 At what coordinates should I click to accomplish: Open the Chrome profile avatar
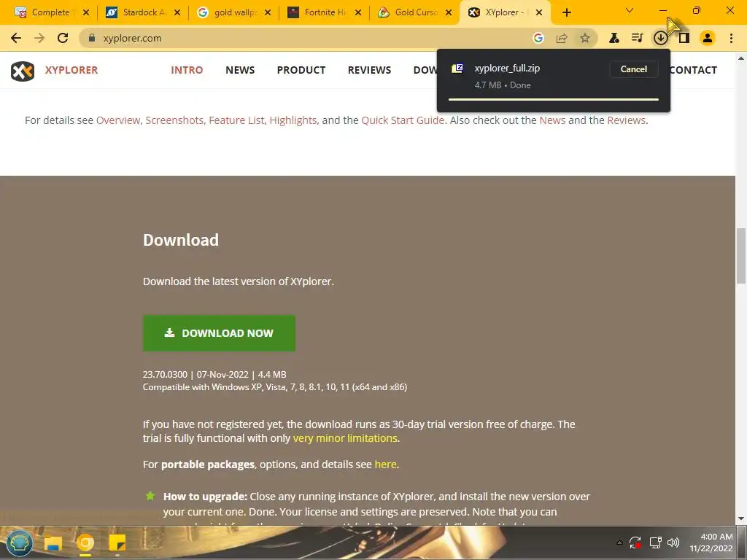click(708, 38)
